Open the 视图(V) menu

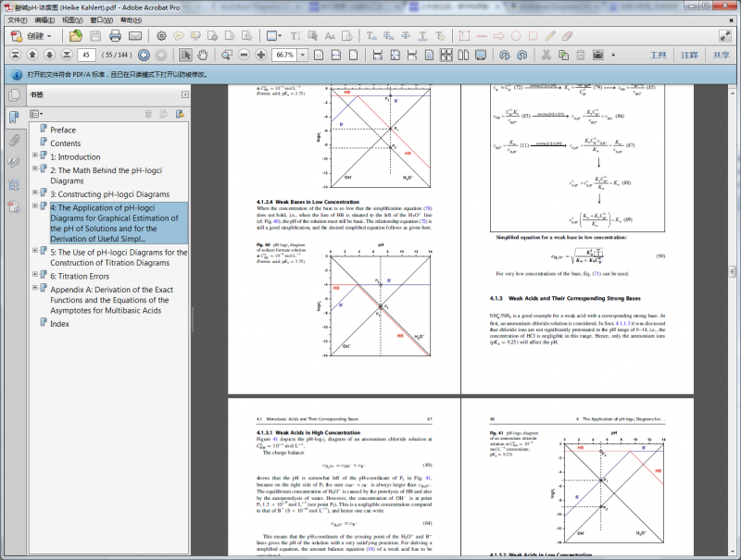(73, 19)
